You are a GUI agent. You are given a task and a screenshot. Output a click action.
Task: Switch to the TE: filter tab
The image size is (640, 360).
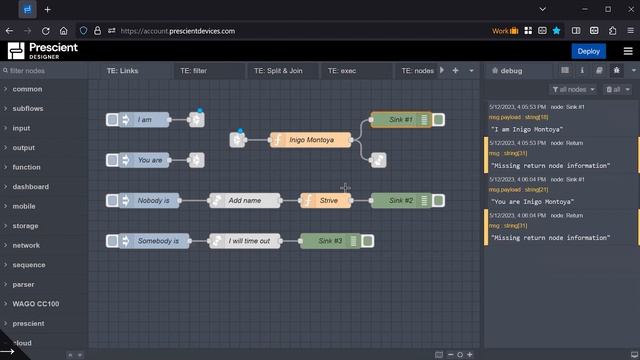coord(193,71)
